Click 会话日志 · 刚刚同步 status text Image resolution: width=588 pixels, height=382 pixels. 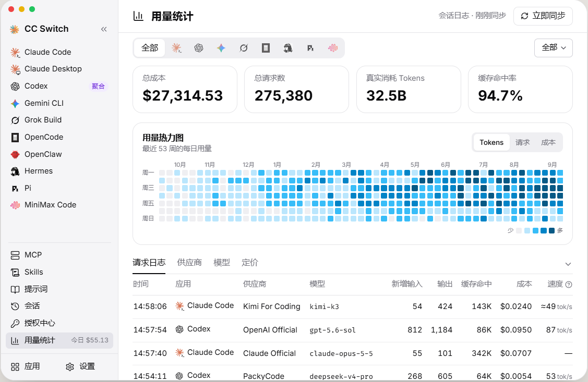472,16
